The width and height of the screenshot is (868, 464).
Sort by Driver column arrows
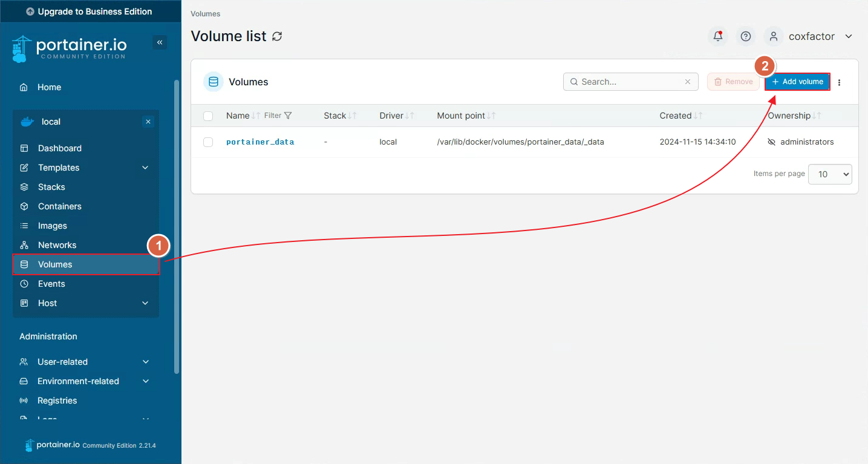410,116
